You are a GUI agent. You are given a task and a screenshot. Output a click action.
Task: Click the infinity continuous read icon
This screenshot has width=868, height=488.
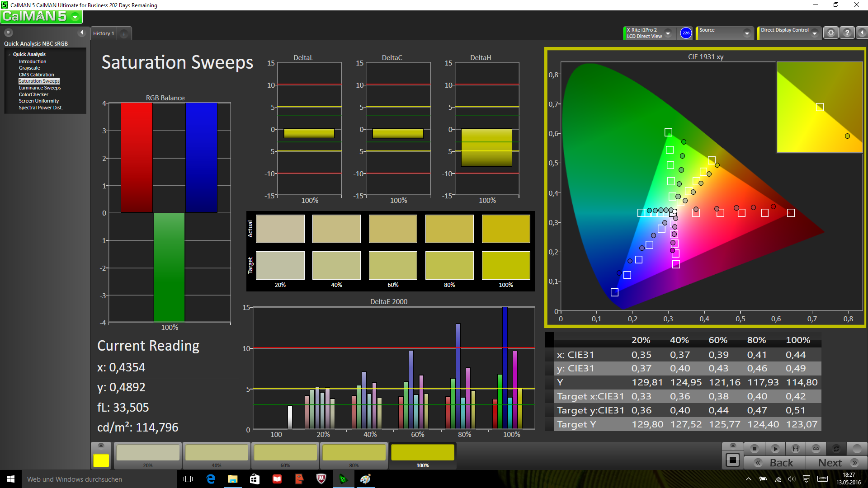[816, 449]
